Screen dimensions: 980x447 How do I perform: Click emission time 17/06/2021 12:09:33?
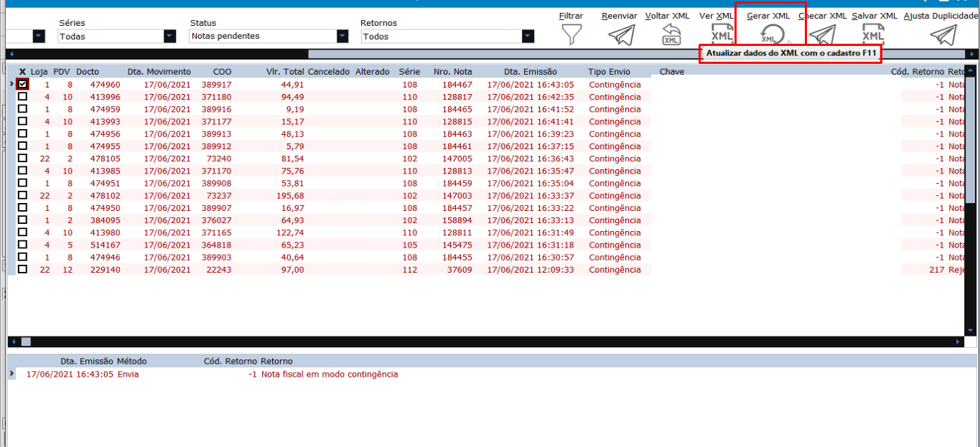[531, 269]
